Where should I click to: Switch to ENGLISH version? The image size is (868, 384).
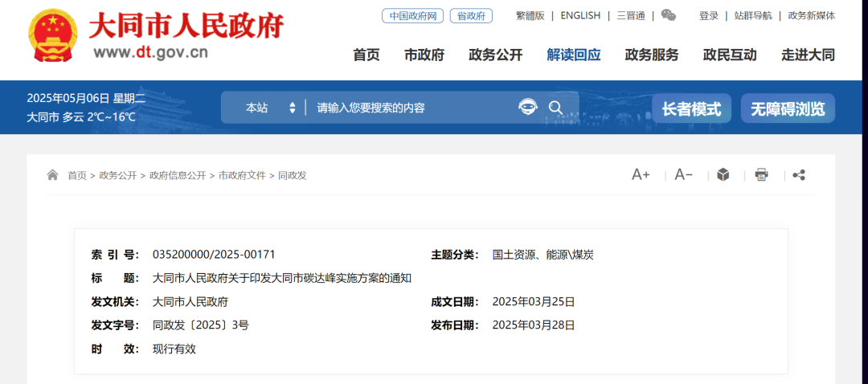pos(580,15)
